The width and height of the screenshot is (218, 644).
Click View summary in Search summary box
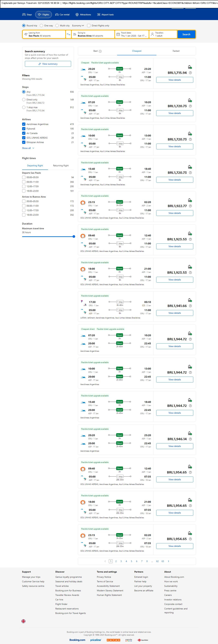pos(48,64)
